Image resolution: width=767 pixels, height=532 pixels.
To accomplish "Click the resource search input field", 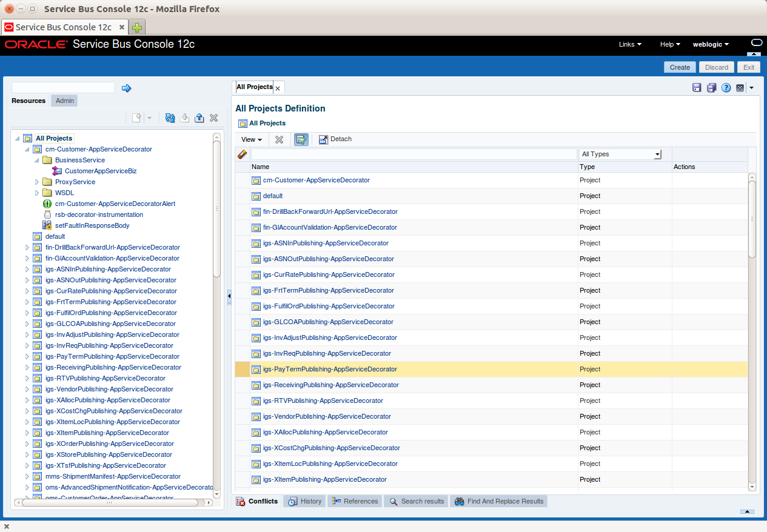I will pyautogui.click(x=63, y=88).
